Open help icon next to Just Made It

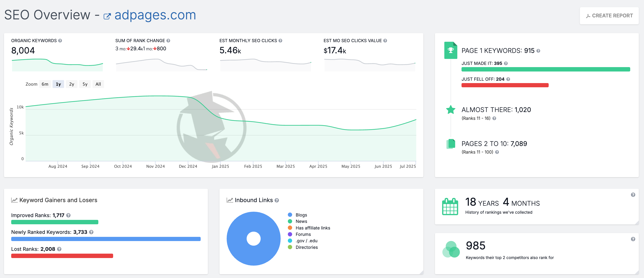tap(506, 64)
